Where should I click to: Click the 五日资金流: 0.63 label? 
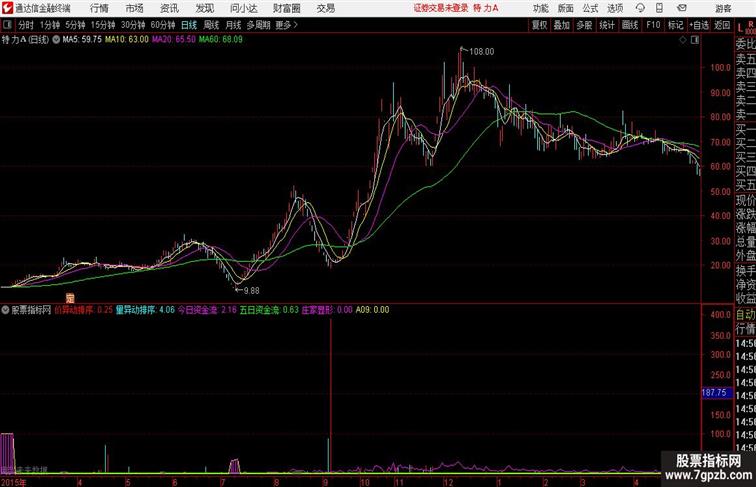coord(269,310)
